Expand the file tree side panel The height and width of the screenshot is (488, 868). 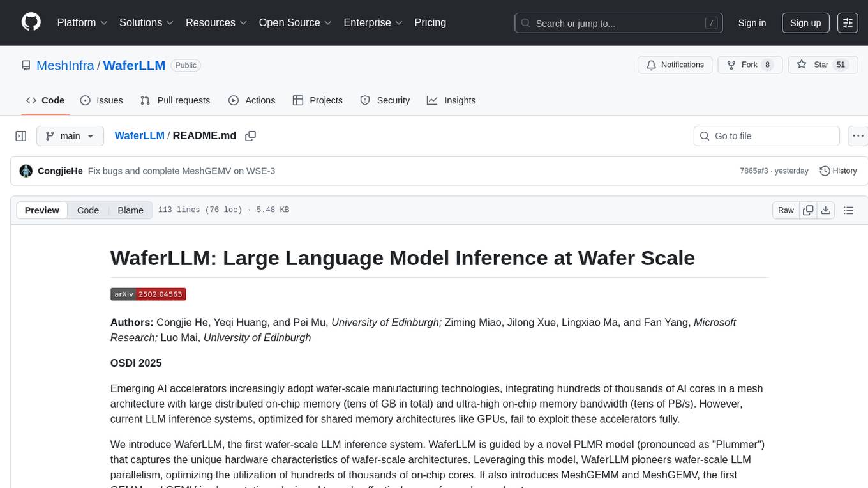pos(21,136)
